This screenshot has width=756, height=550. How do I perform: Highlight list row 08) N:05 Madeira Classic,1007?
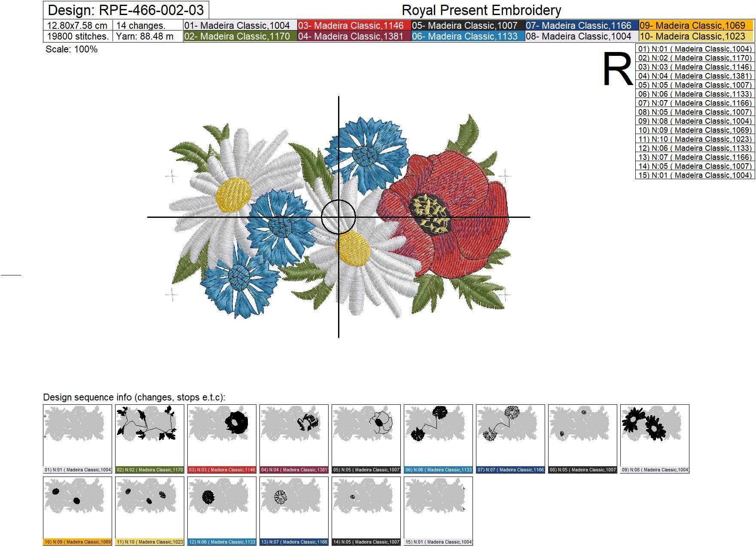(x=695, y=112)
